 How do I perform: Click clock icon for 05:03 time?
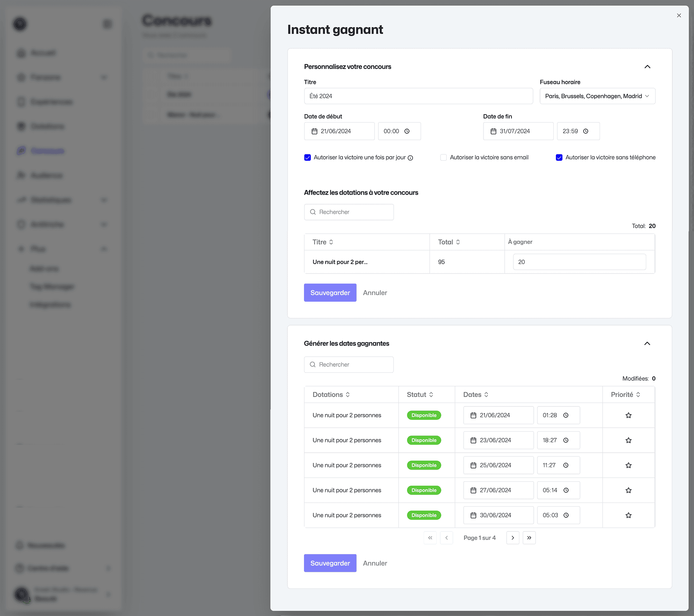point(566,515)
